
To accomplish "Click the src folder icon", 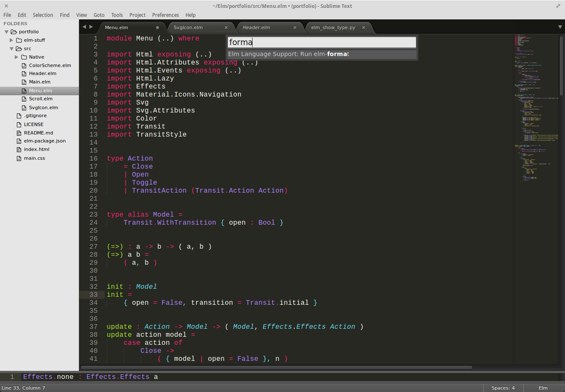I will point(19,48).
